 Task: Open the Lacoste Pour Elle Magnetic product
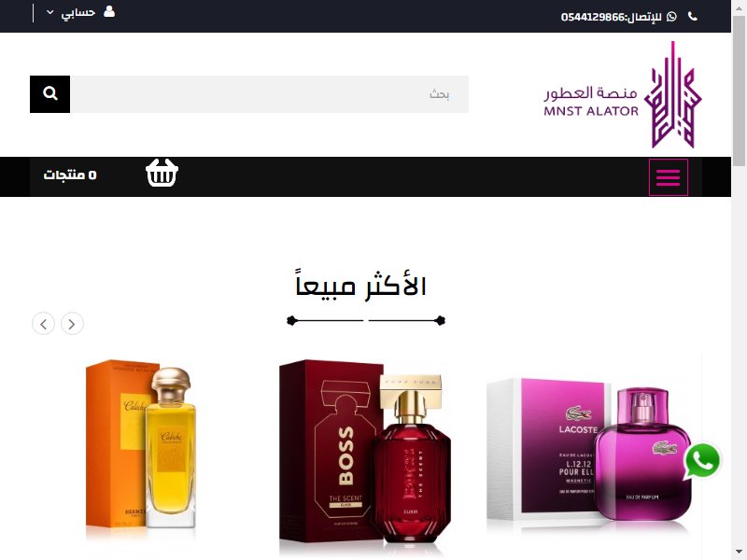590,450
